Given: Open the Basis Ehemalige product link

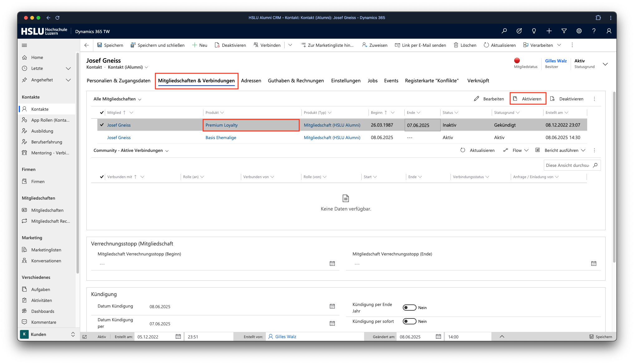Looking at the screenshot, I should coord(221,138).
